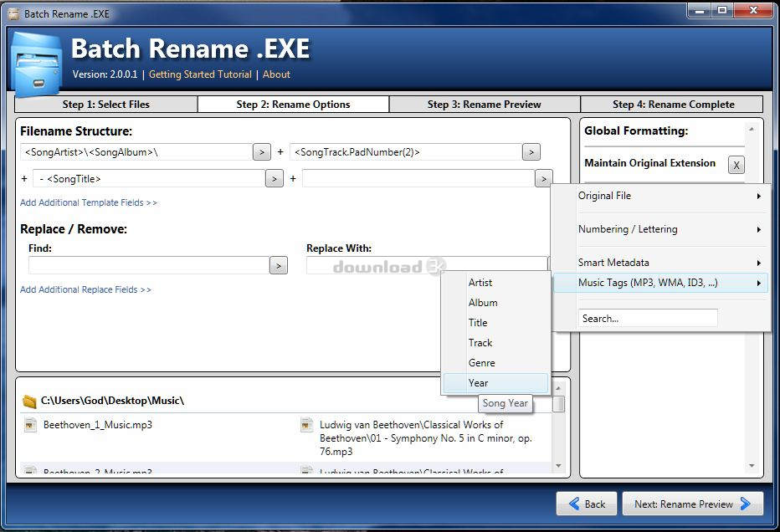780x532 pixels.
Task: Click the preview file icon next to the Ludwig van Beethoven path
Action: (x=307, y=425)
